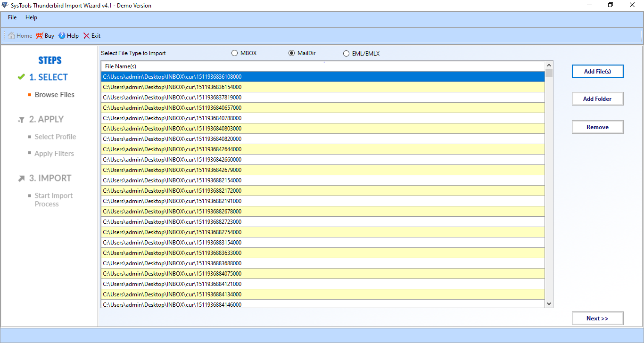This screenshot has width=644, height=343.
Task: Select file row ending 1511936842679000
Action: [323, 170]
